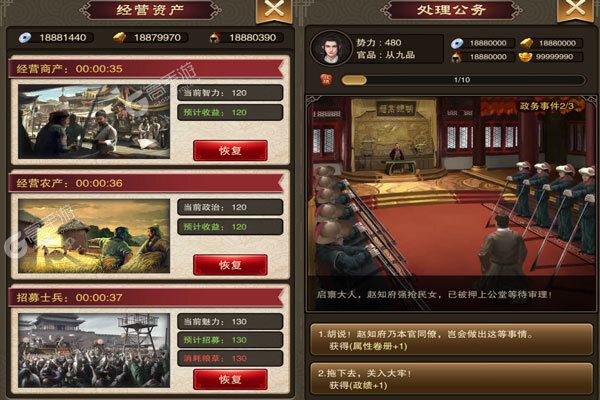Click the red seal icon beside progress bar

pos(326,80)
